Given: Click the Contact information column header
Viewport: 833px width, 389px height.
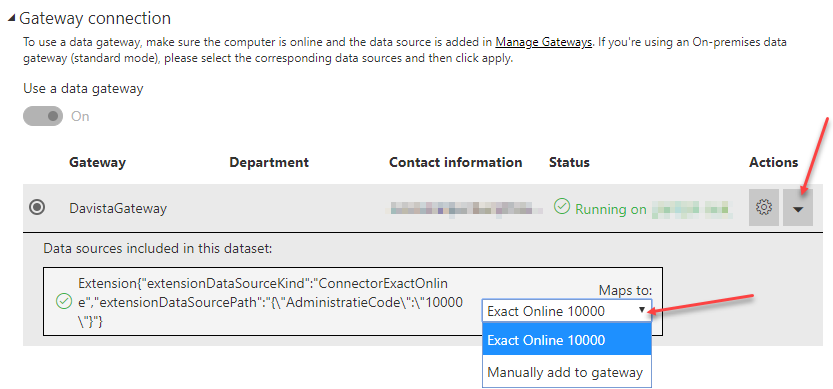Looking at the screenshot, I should 456,162.
